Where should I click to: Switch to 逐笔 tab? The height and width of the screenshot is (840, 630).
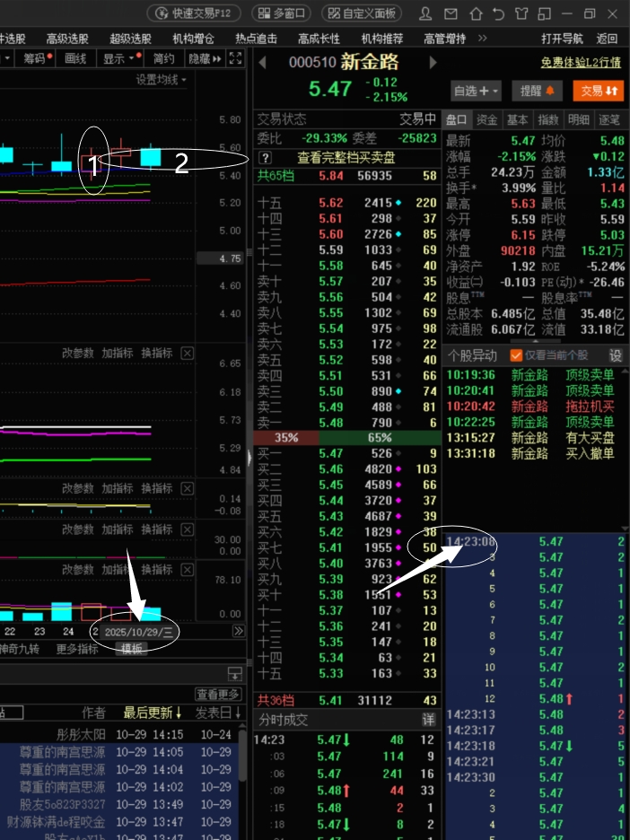pos(609,119)
